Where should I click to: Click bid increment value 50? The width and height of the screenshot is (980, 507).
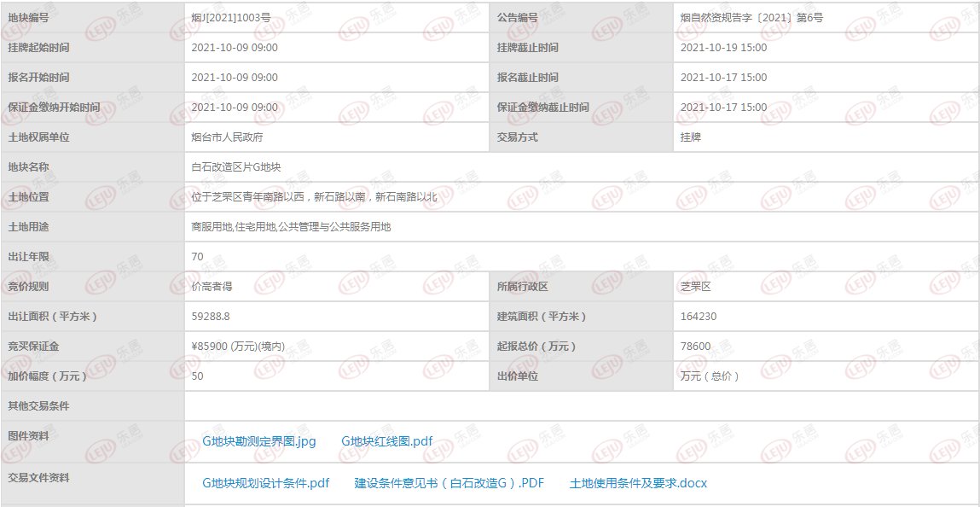click(x=197, y=376)
